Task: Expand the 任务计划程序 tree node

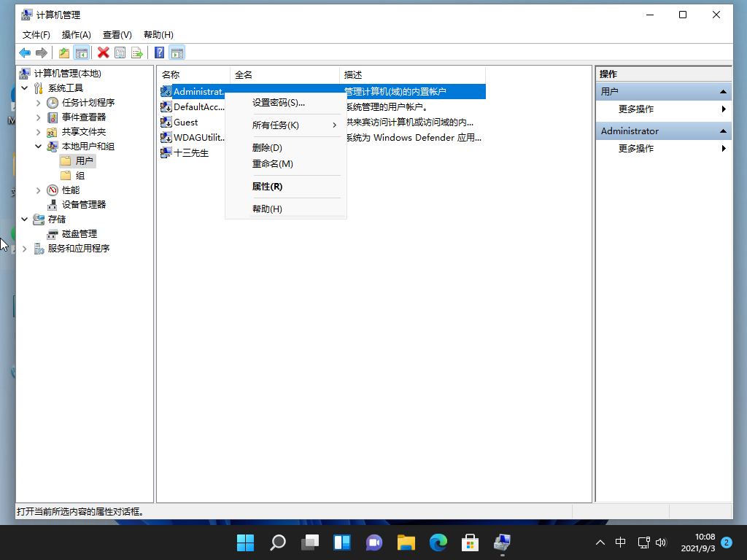Action: [x=38, y=103]
